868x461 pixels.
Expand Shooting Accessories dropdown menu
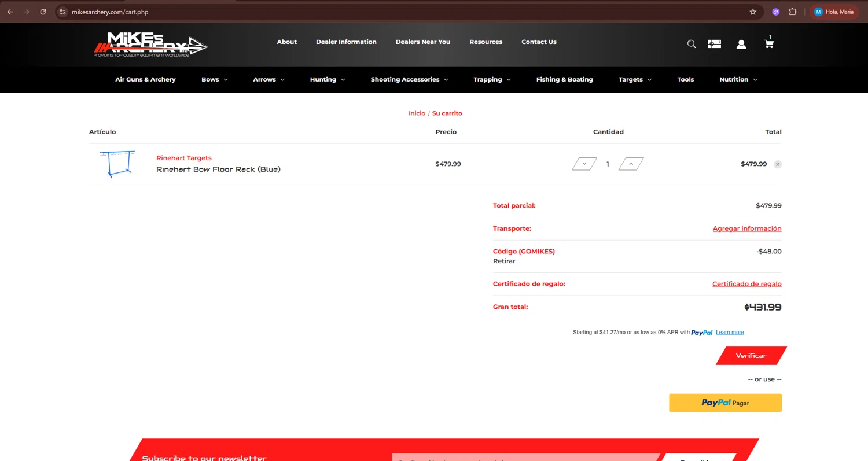point(410,79)
